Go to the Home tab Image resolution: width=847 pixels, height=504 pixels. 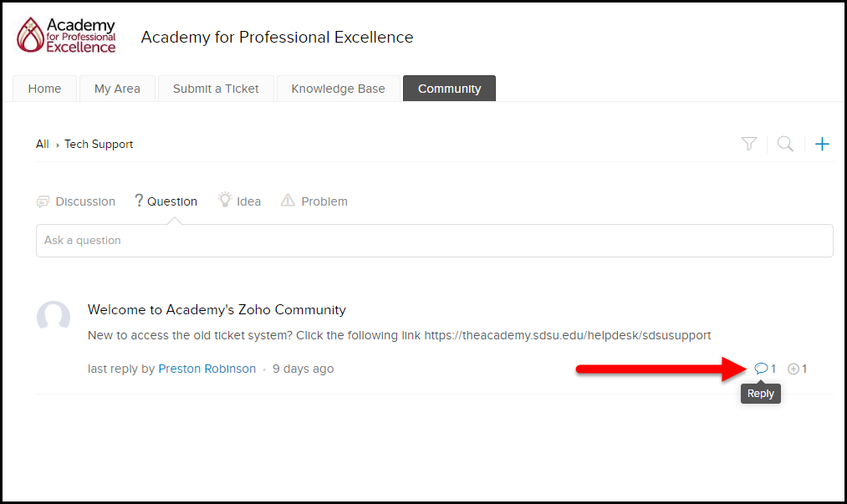pyautogui.click(x=44, y=89)
